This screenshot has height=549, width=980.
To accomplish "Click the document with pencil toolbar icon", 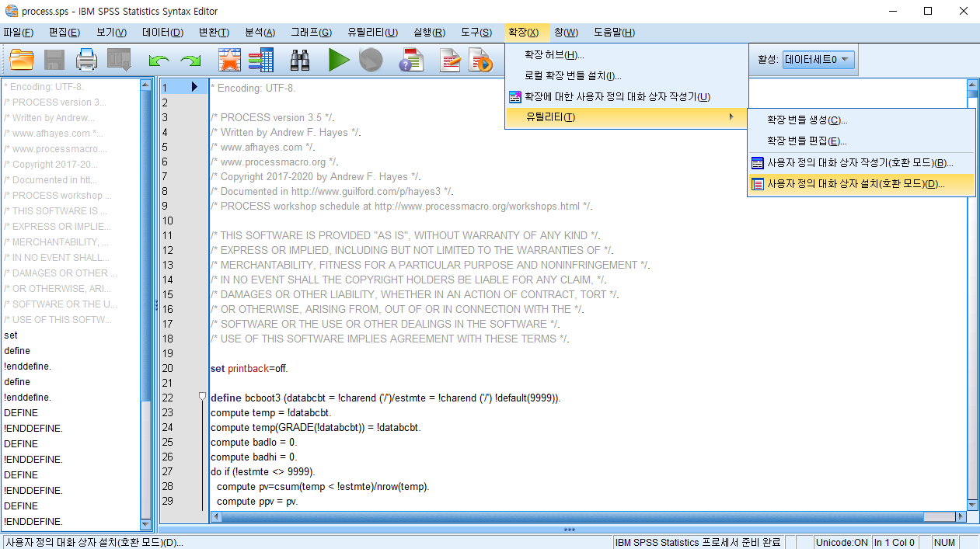I will click(450, 60).
